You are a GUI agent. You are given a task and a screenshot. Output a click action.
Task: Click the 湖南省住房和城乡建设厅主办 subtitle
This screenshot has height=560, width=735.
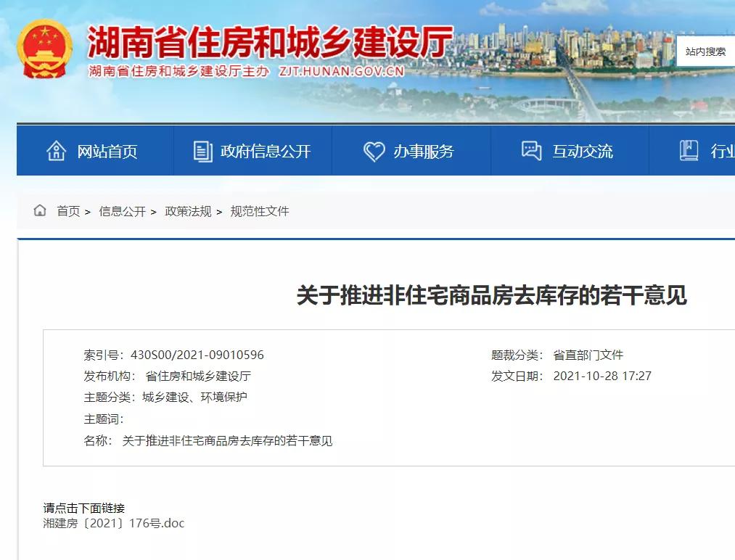[x=179, y=71]
